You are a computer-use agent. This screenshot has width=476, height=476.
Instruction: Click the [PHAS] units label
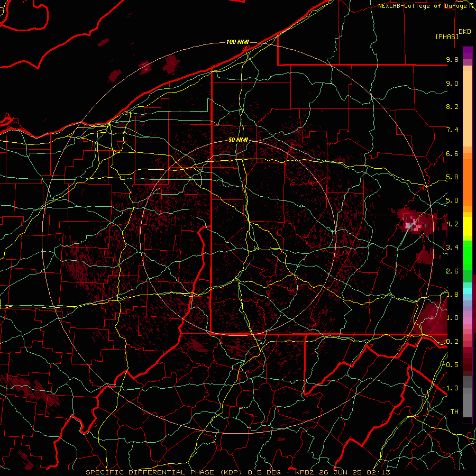pos(447,36)
